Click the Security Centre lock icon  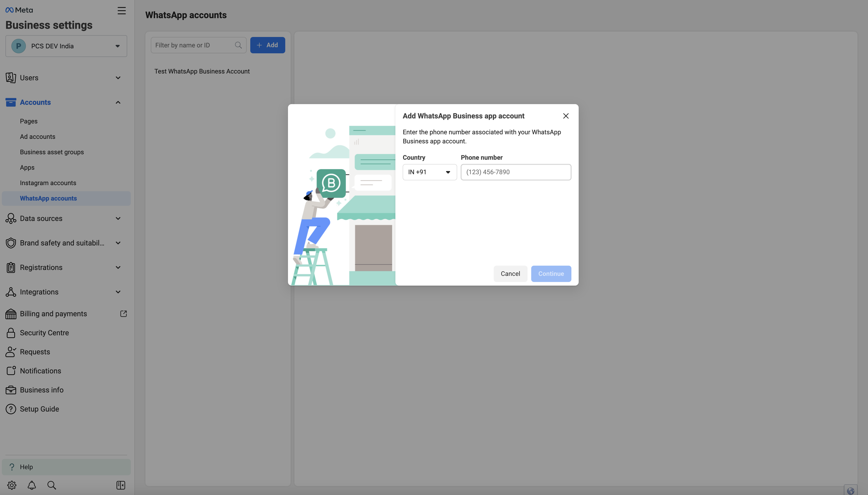point(11,333)
